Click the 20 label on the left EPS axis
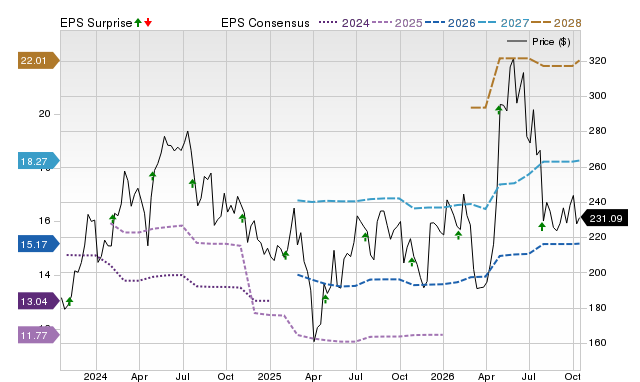 click(x=44, y=114)
